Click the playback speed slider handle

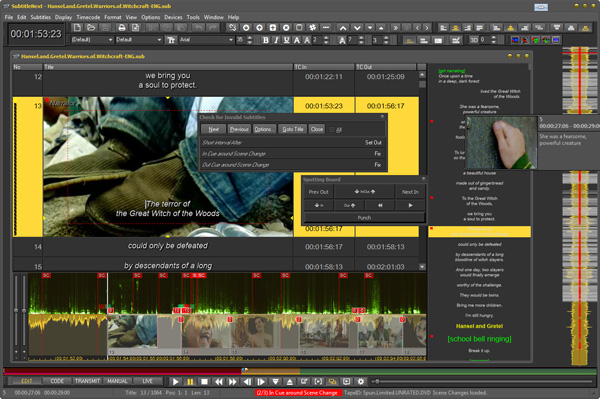click(377, 381)
